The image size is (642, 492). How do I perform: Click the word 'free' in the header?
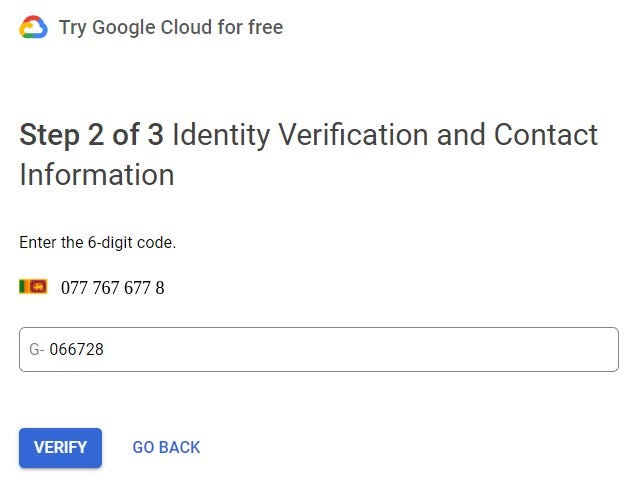click(265, 27)
